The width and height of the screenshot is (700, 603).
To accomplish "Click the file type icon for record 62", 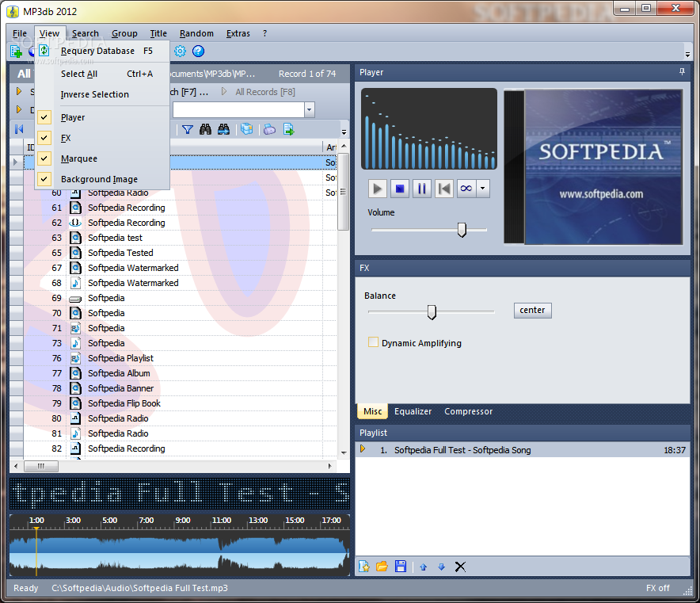I will point(75,223).
